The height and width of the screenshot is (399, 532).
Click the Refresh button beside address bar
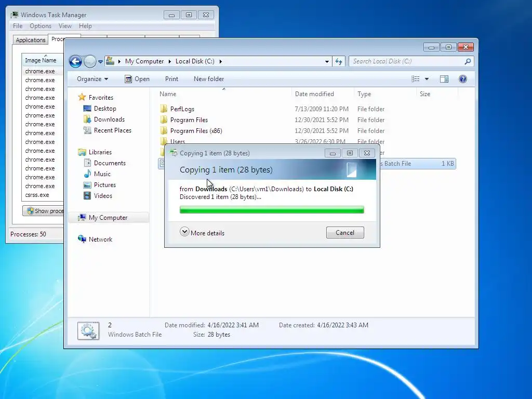(339, 61)
